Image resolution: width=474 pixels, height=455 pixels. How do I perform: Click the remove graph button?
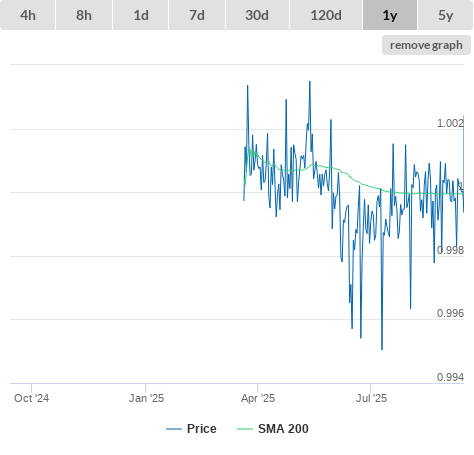[x=426, y=45]
